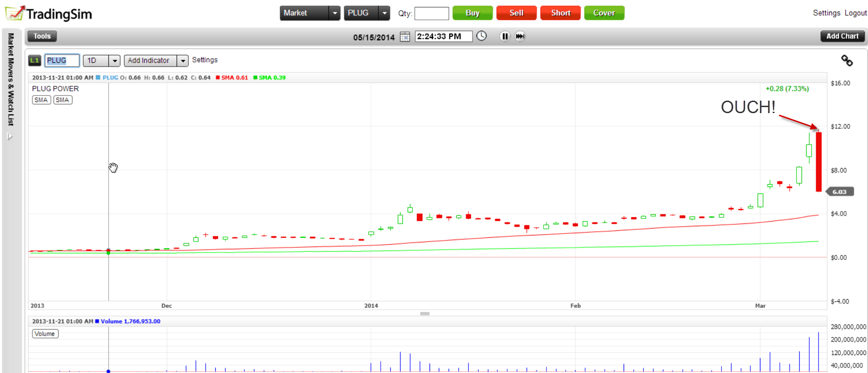Screen dimensions: 868x373
Task: Pause the simulation playback
Action: click(x=505, y=36)
